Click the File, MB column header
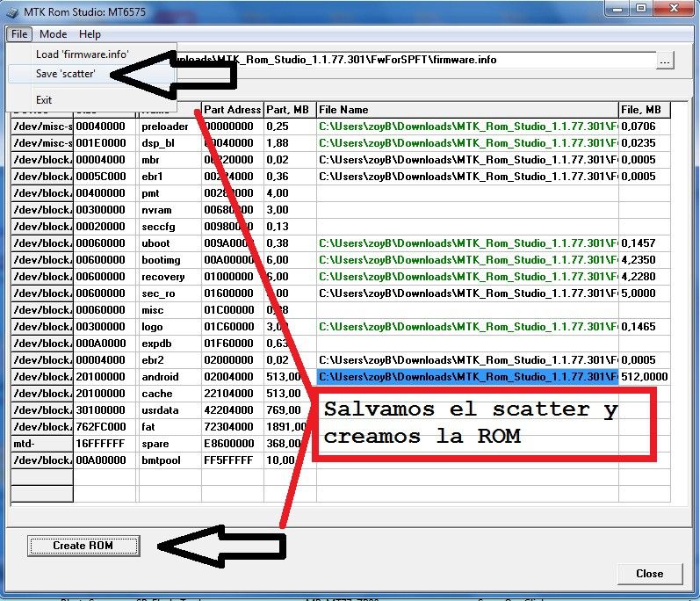Screen dimensions: 700x601 644,110
